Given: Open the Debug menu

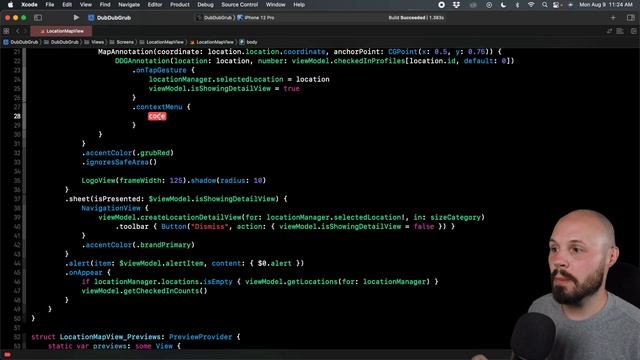Looking at the screenshot, I should pos(205,4).
